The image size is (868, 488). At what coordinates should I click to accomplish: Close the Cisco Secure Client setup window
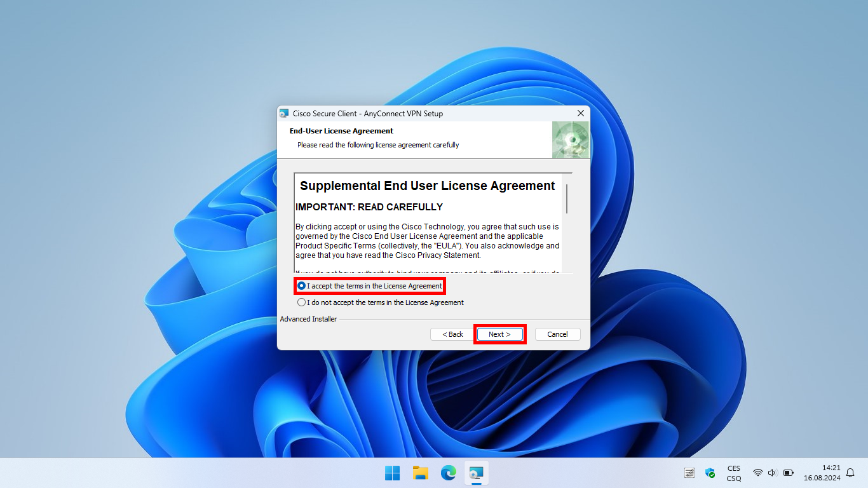(580, 113)
